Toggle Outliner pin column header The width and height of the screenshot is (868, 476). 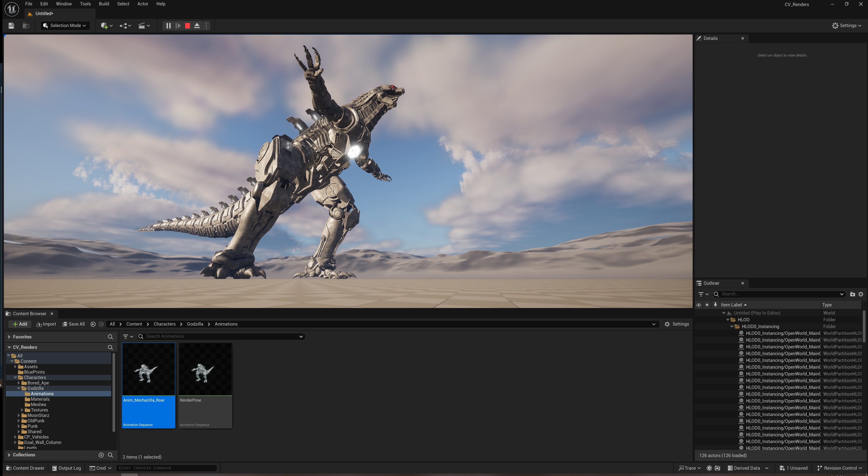(x=715, y=305)
